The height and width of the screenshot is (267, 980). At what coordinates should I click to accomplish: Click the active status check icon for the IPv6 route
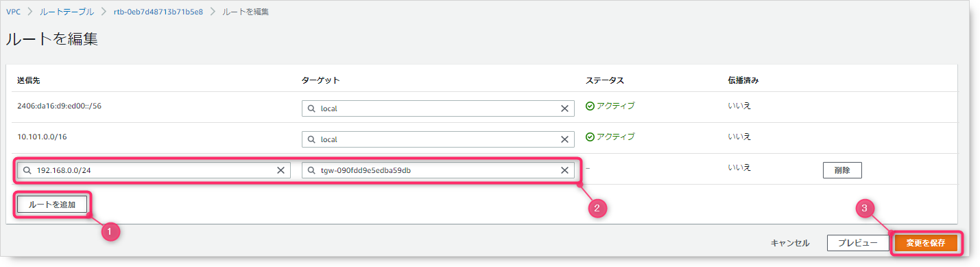[x=590, y=106]
